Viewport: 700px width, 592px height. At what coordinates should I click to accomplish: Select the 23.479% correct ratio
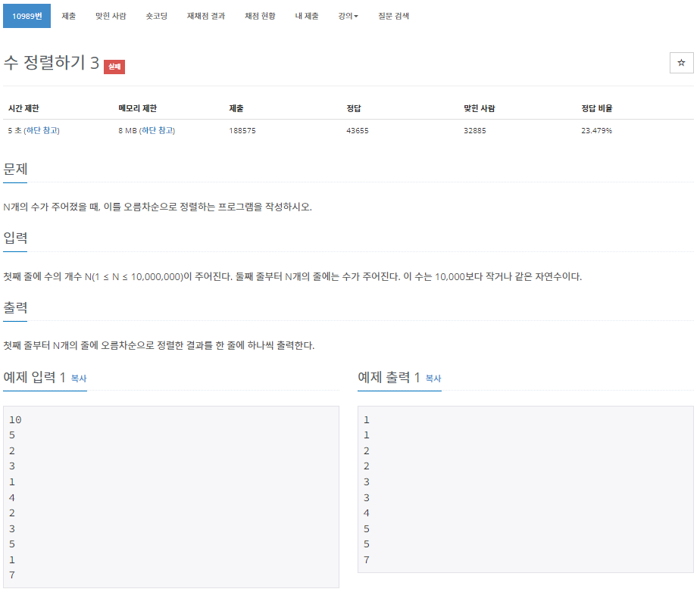[596, 131]
